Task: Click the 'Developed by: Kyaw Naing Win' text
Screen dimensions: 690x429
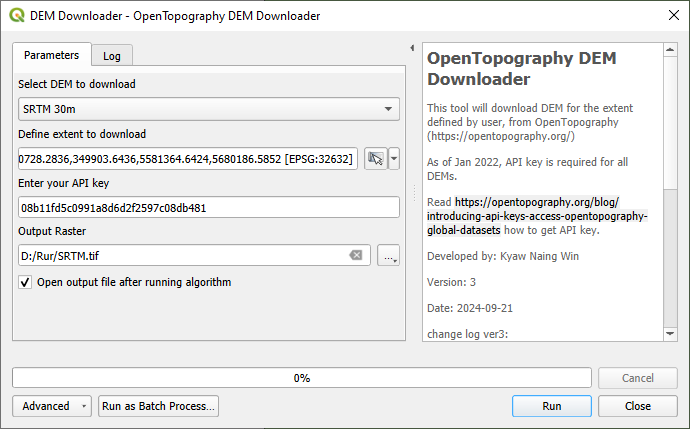Action: tap(503, 256)
